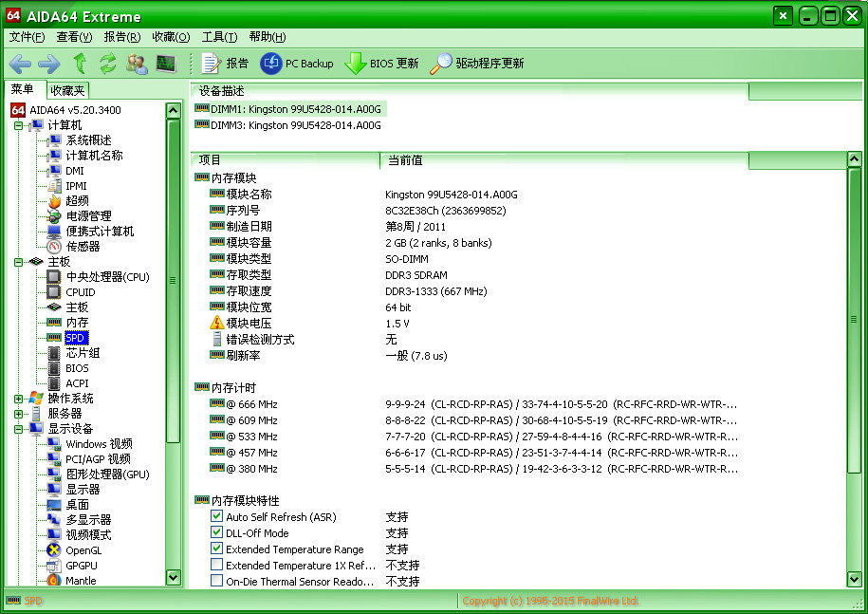Toggle On-Die Thermal Sensor Readout checkbox
Image resolution: width=868 pixels, height=614 pixels.
pyautogui.click(x=217, y=581)
